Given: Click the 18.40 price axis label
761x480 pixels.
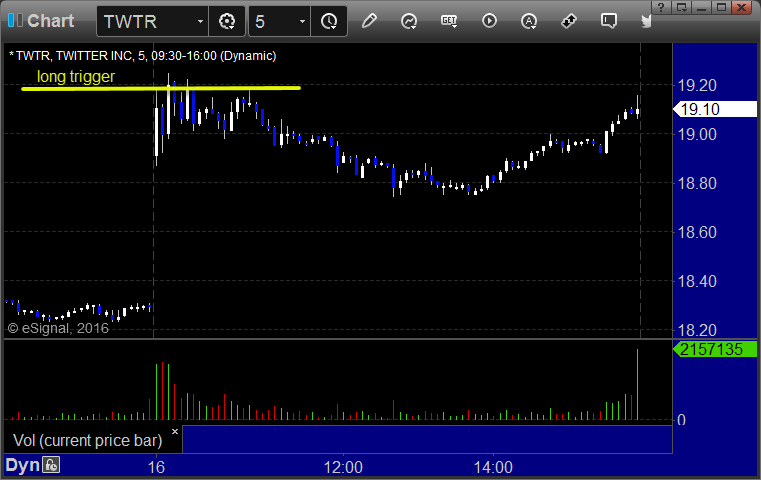Looking at the screenshot, I should tap(697, 281).
